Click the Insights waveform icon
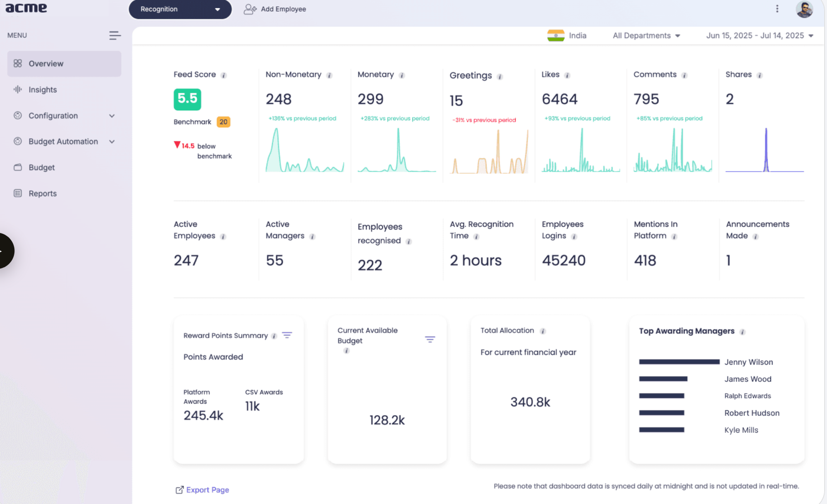Screen dimensions: 827x504 pos(17,89)
